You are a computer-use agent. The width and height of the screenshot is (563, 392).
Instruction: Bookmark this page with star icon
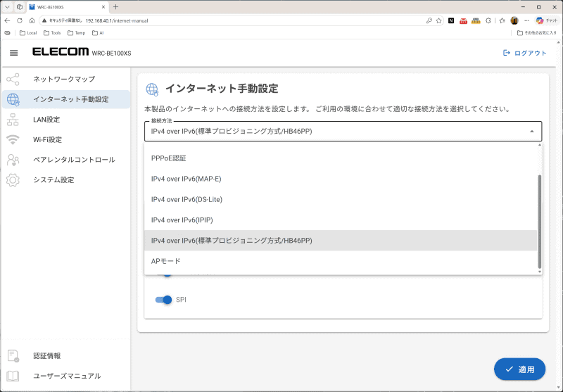(x=438, y=21)
